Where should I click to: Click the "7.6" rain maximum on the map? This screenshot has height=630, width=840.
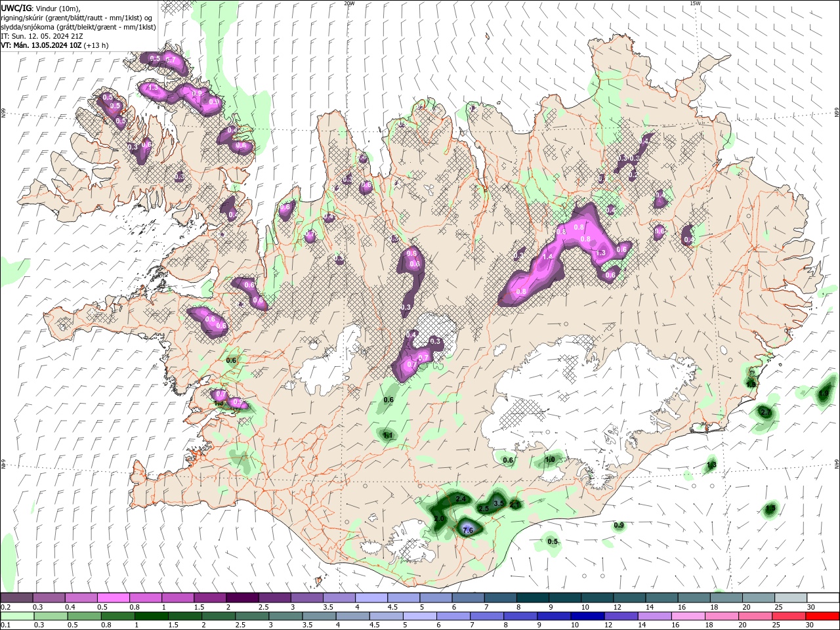tap(468, 530)
